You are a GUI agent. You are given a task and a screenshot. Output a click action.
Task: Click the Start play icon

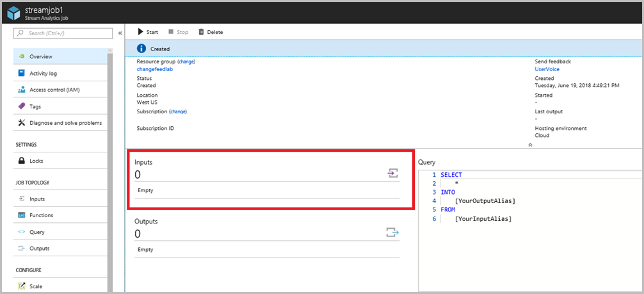[140, 31]
